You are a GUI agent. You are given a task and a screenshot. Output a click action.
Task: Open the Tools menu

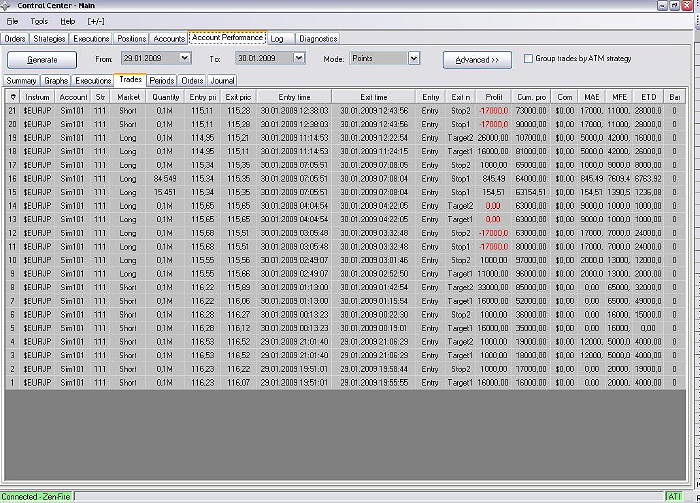click(39, 20)
